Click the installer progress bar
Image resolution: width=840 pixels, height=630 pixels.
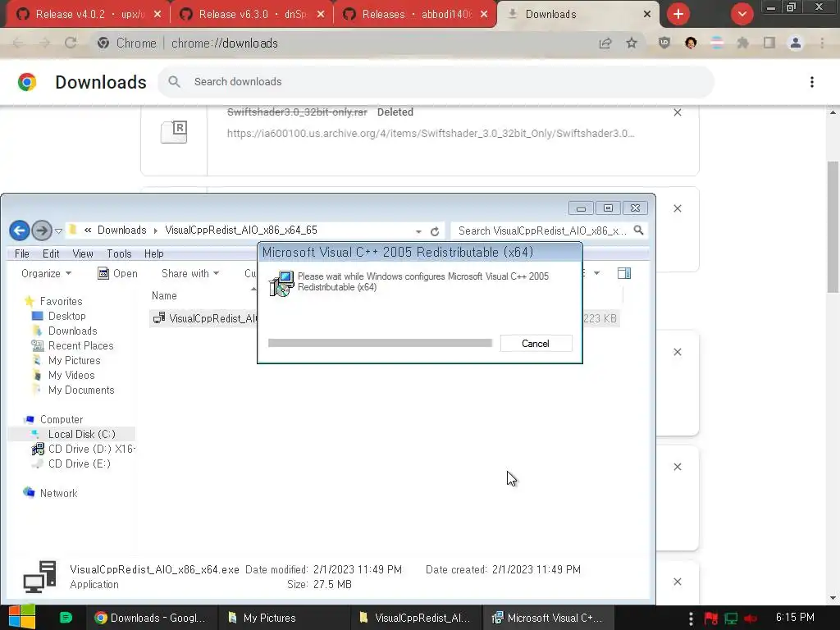click(380, 343)
